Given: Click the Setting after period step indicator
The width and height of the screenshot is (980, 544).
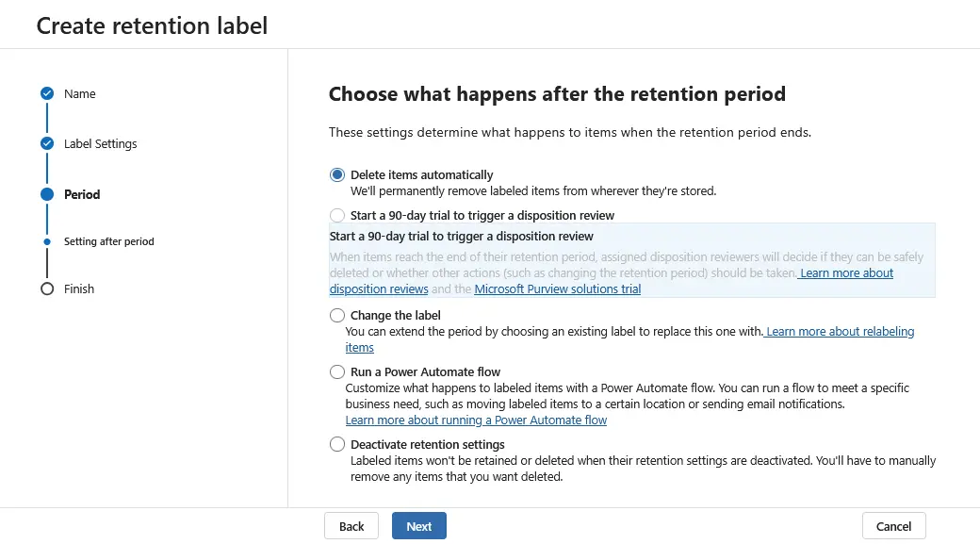Looking at the screenshot, I should click(47, 241).
